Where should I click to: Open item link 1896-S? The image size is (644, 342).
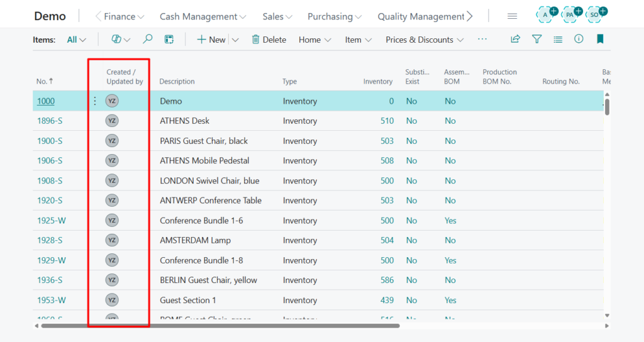[50, 121]
